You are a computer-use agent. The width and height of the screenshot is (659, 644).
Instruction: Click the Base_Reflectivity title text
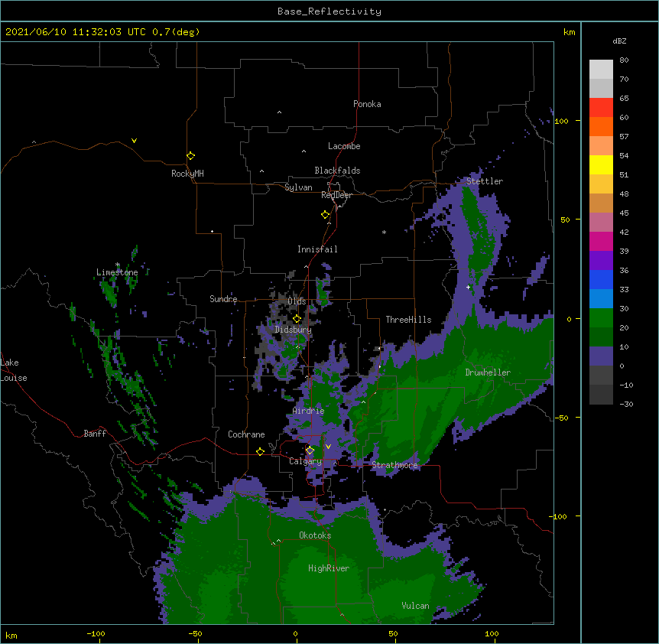click(x=329, y=11)
